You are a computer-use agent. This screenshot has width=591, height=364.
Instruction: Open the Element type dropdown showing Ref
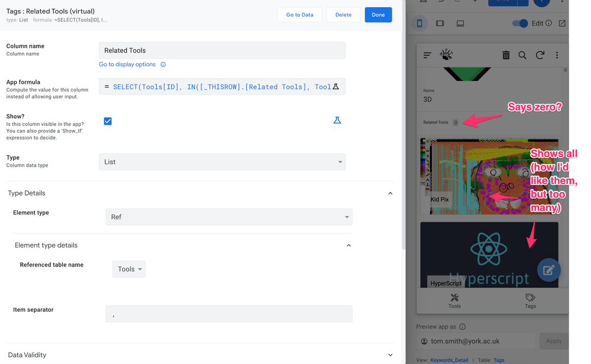point(229,217)
